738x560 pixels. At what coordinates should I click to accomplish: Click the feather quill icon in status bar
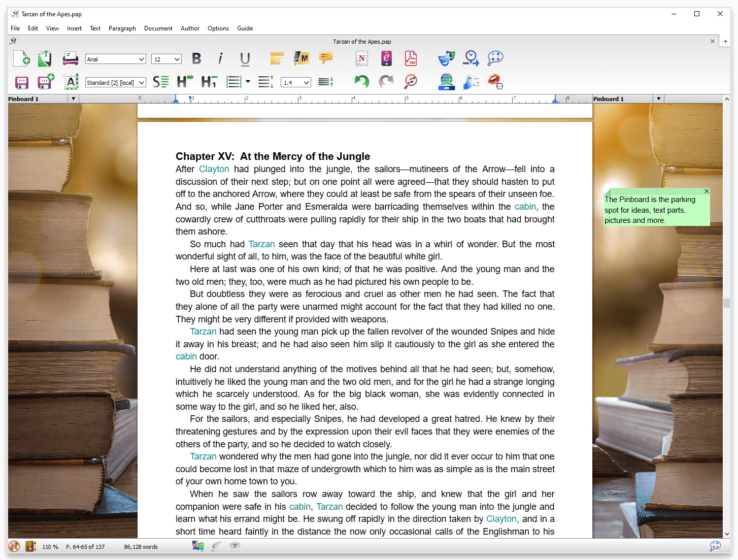(x=216, y=546)
